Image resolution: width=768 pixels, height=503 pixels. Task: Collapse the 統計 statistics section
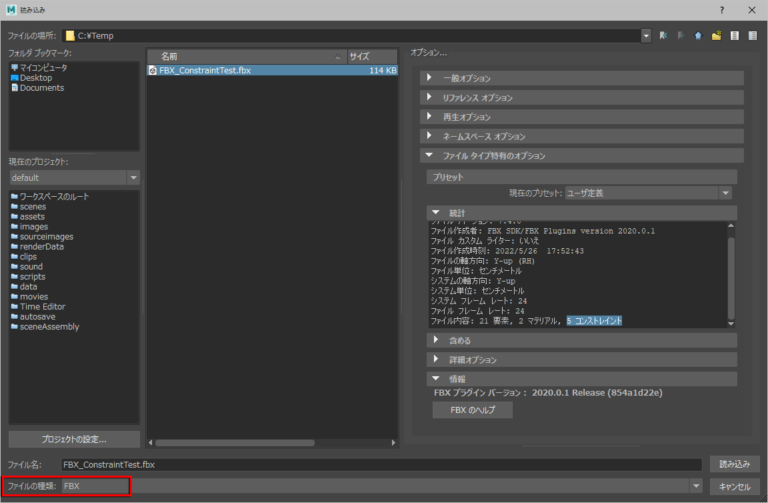click(433, 213)
